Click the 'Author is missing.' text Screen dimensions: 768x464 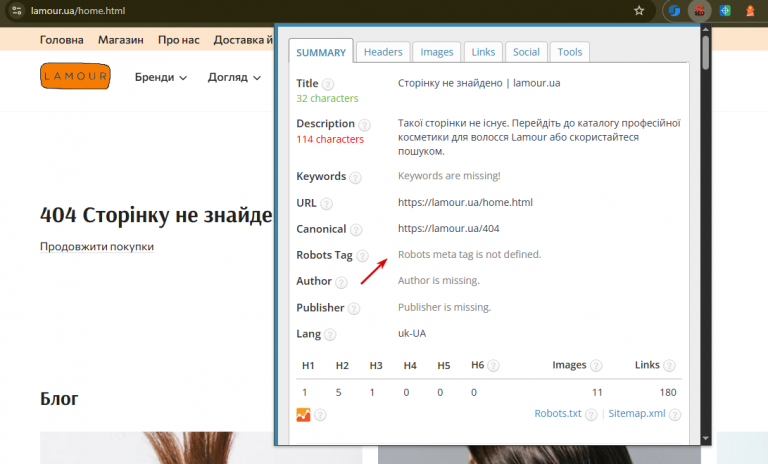(438, 280)
